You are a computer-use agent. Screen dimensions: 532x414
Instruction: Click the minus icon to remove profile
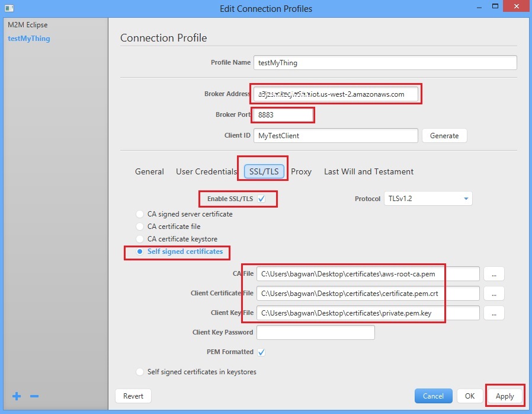tap(34, 396)
